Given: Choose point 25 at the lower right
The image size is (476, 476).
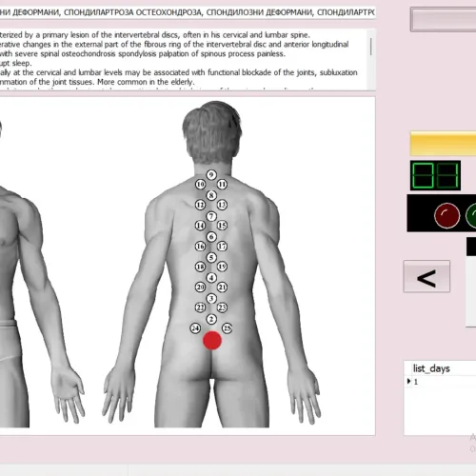Looking at the screenshot, I should pos(228,328).
